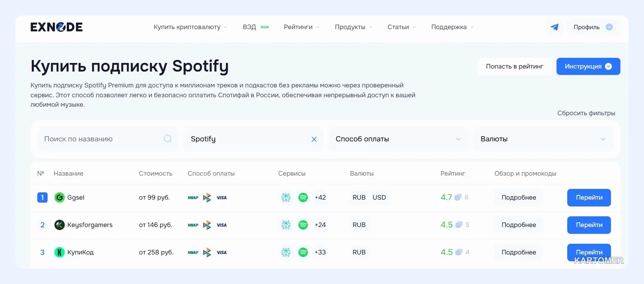
Task: Click the teal service icon in Keysforgamers row
Action: click(286, 225)
